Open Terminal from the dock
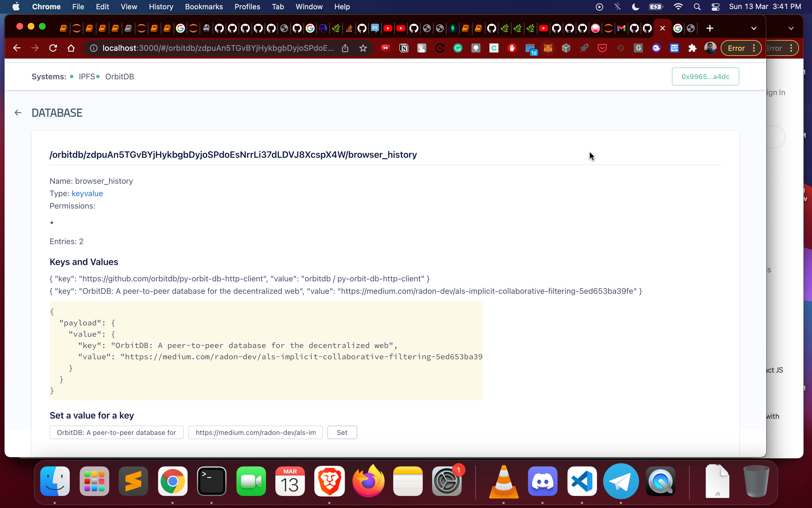The image size is (812, 508). click(x=212, y=481)
